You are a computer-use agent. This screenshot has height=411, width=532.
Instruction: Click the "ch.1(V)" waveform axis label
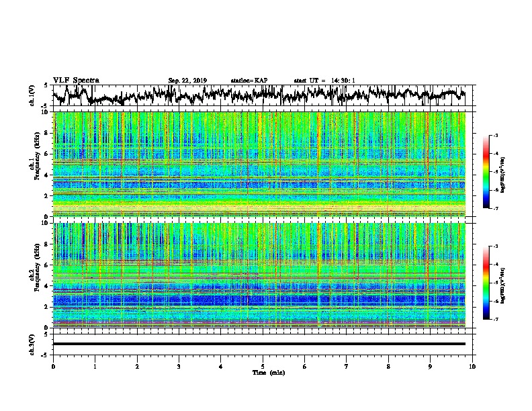[32, 95]
